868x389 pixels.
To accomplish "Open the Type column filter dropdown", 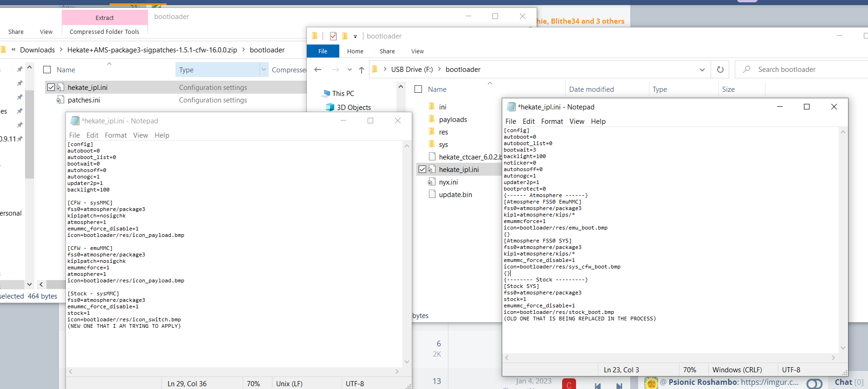I will coord(264,70).
